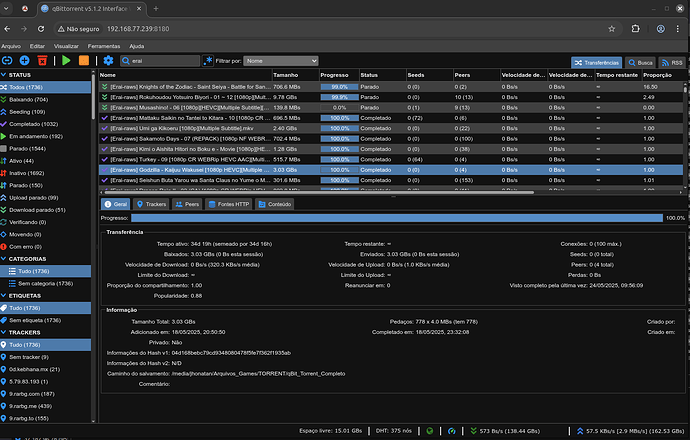
Task: Open the Ajuda menu
Action: coord(136,46)
